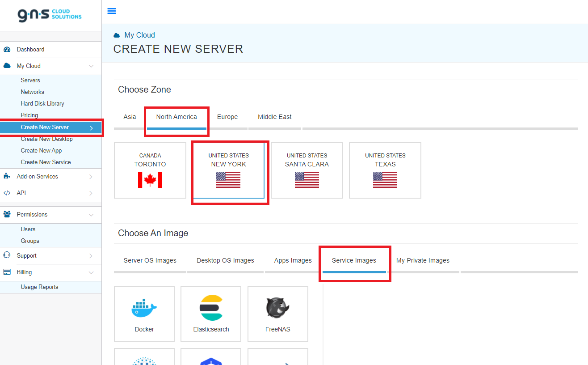Viewport: 588px width, 365px height.
Task: Collapse the Permissions sidebar section
Action: point(91,215)
